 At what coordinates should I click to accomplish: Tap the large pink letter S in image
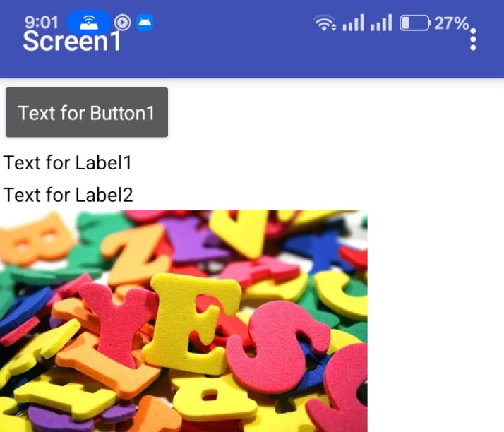pyautogui.click(x=278, y=347)
